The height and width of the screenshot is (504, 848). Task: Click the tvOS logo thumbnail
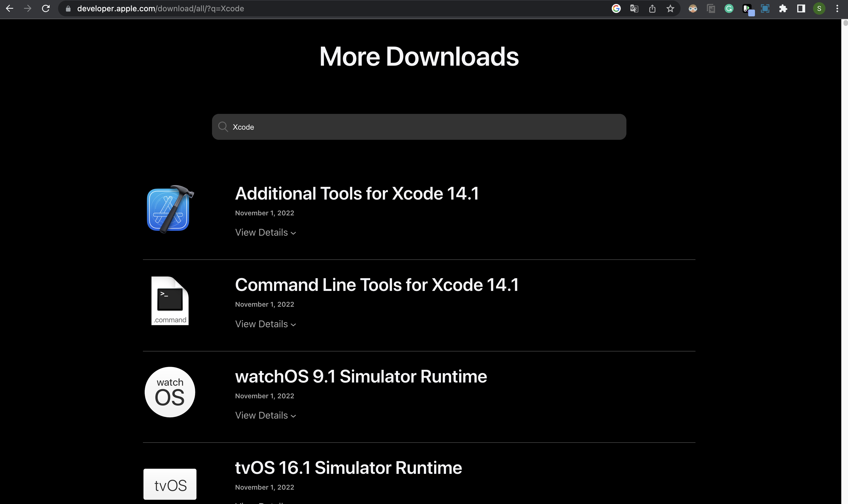pyautogui.click(x=170, y=484)
